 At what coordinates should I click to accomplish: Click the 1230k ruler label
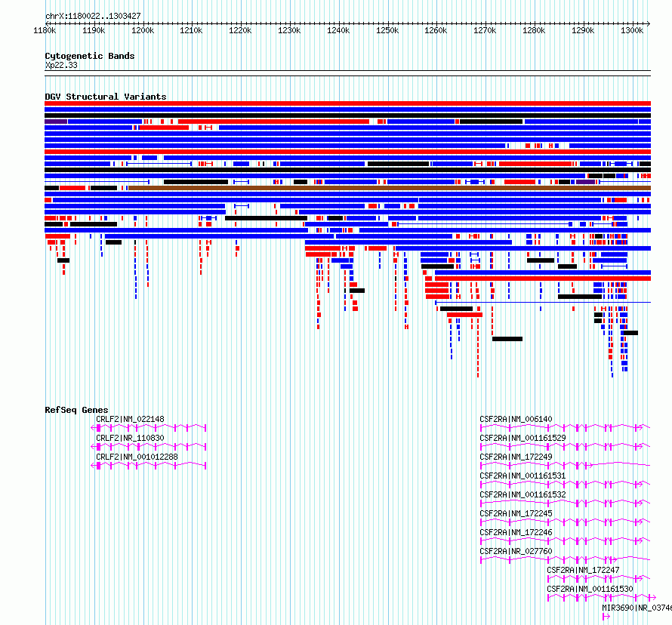[289, 30]
